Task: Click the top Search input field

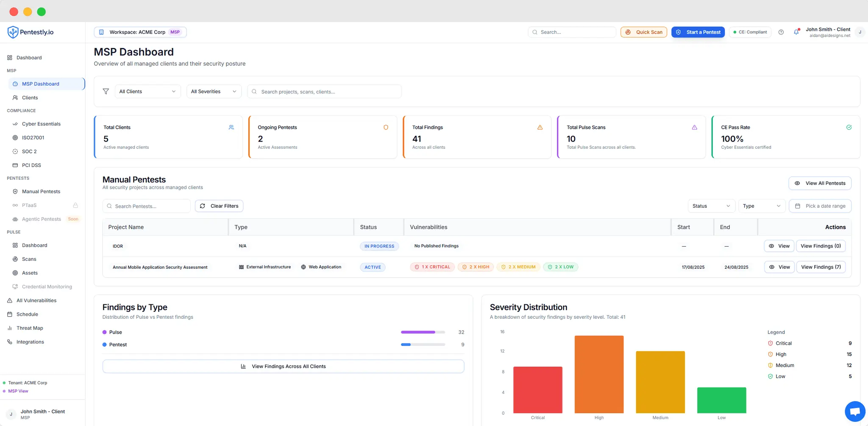Action: pos(572,32)
